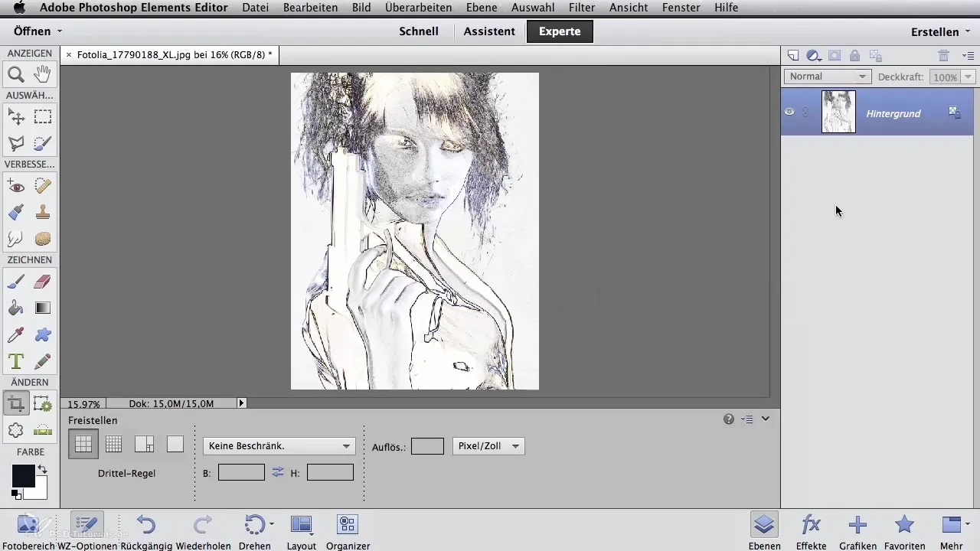The height and width of the screenshot is (551, 980).
Task: Choose the Drittel-Regel grid overlay
Action: click(83, 444)
